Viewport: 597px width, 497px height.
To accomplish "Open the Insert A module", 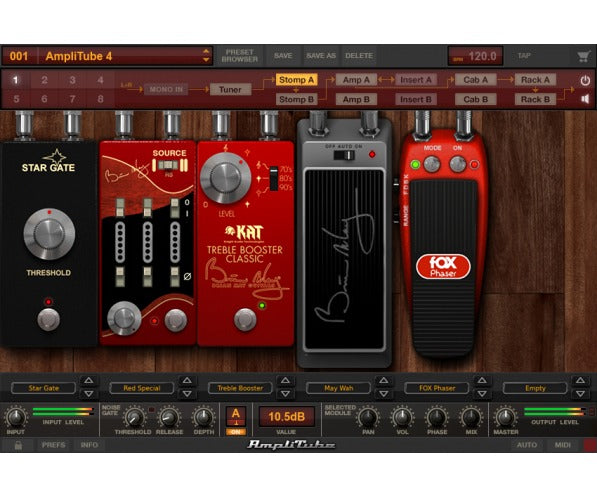I will click(416, 80).
